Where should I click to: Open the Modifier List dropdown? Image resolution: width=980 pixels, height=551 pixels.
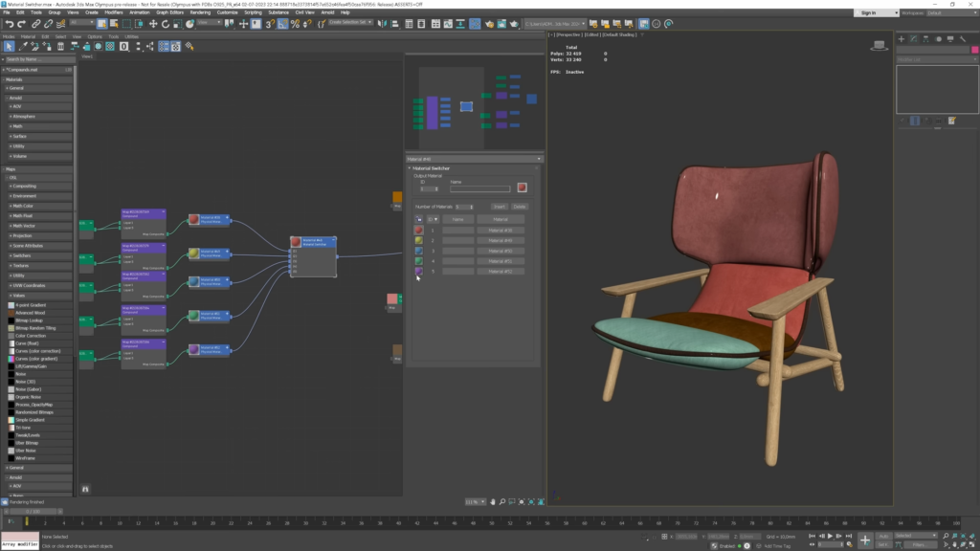coord(937,59)
